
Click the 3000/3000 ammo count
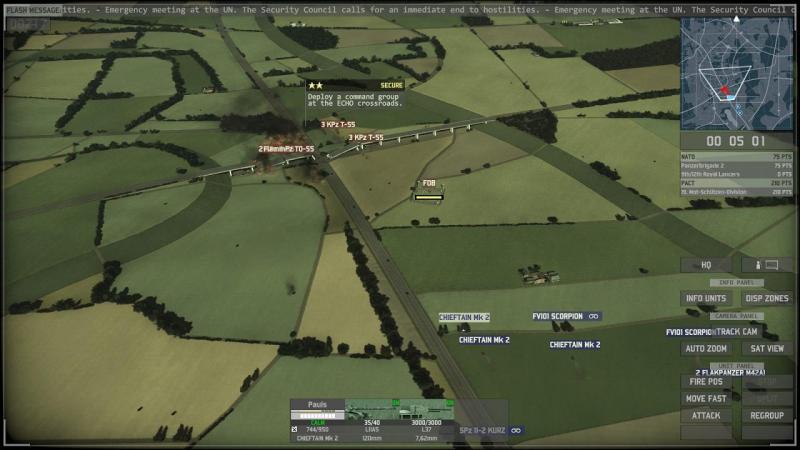[427, 423]
